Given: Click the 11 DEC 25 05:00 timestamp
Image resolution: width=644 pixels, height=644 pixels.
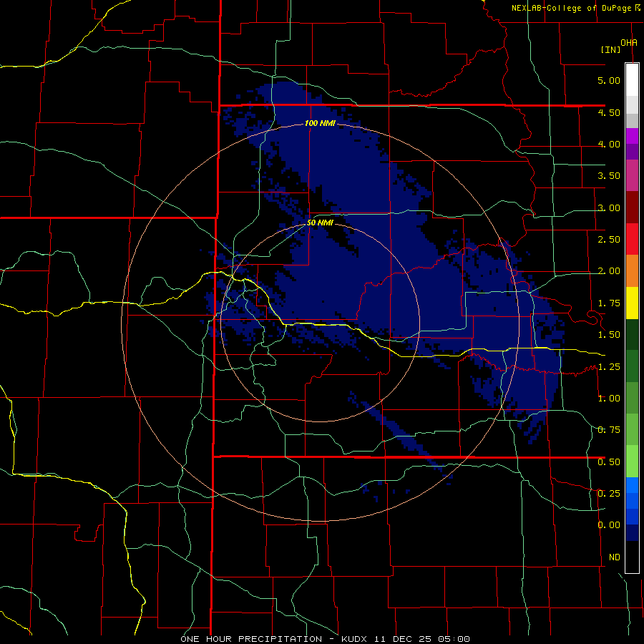Looking at the screenshot, I should [x=422, y=639].
